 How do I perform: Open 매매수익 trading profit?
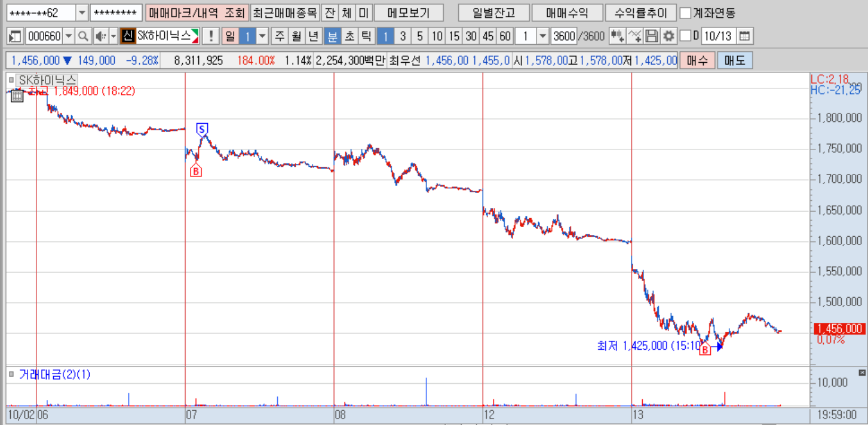click(566, 13)
